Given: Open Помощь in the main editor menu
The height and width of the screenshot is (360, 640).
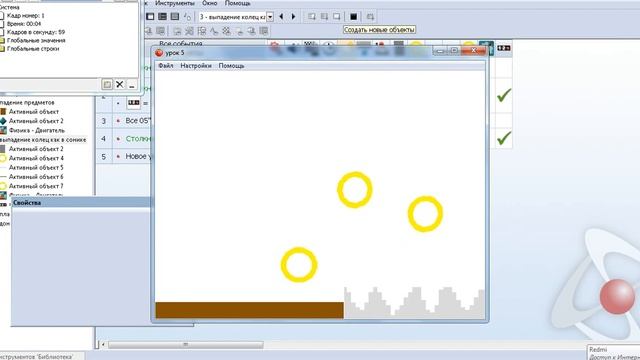Looking at the screenshot, I should tap(238, 3).
